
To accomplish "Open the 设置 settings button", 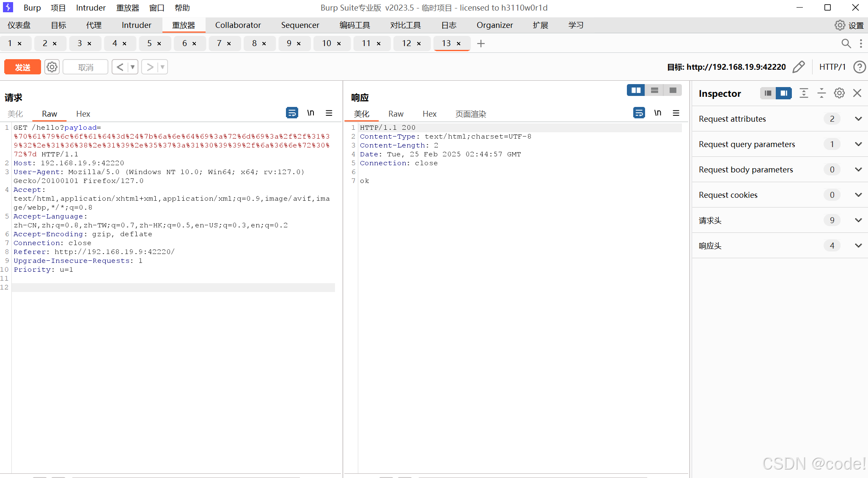I will pyautogui.click(x=856, y=25).
